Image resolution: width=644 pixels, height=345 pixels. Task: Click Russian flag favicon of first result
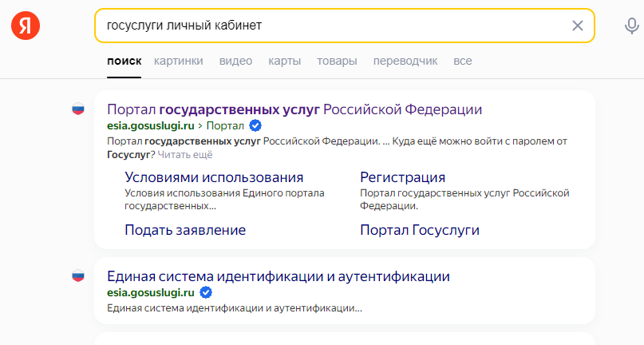click(x=78, y=109)
